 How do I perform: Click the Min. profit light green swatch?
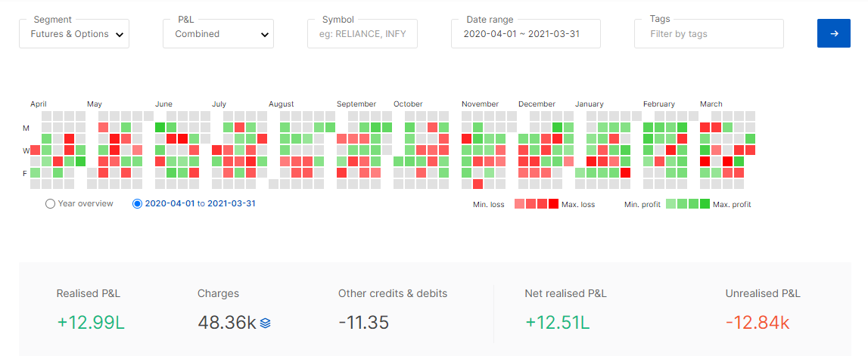[x=671, y=203]
